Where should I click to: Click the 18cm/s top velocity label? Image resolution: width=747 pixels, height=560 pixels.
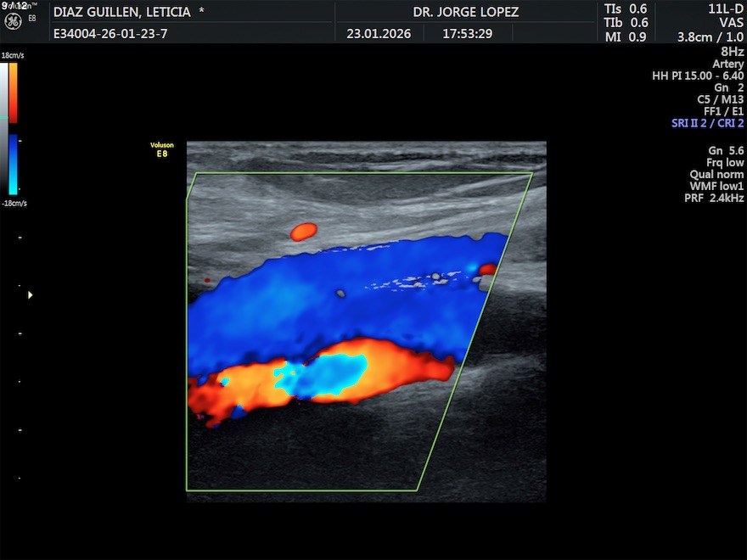click(x=14, y=54)
